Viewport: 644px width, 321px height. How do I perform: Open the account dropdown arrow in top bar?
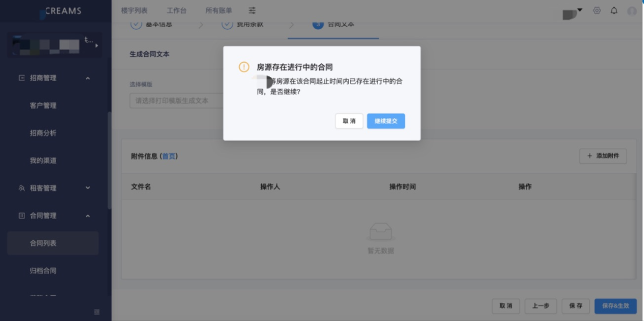coord(580,10)
